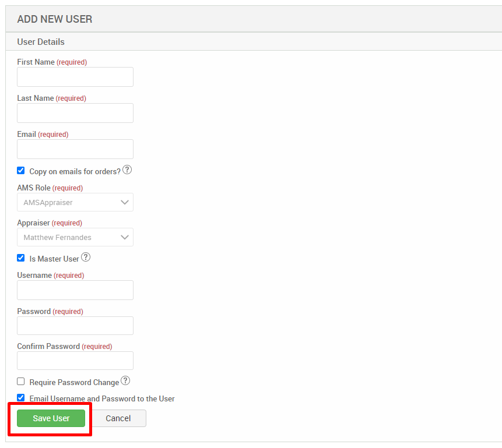The height and width of the screenshot is (448, 502).
Task: Enable Require Password Change
Action: tap(20, 381)
